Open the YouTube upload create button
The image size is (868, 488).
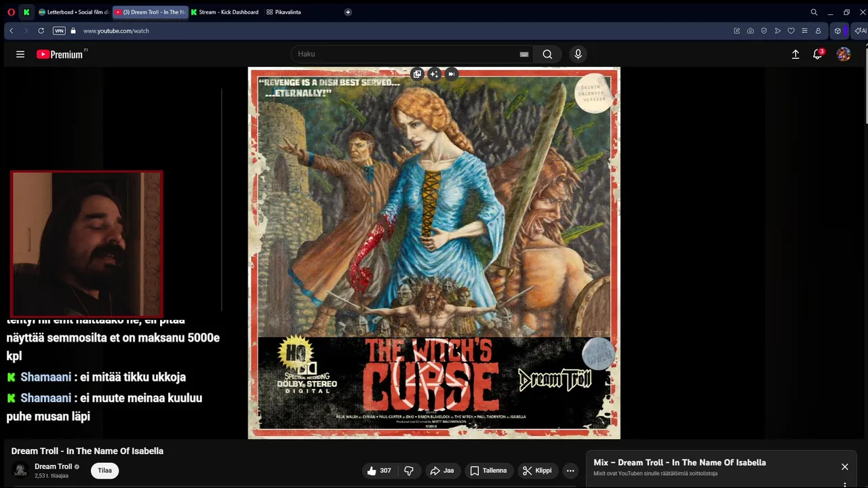click(x=795, y=54)
